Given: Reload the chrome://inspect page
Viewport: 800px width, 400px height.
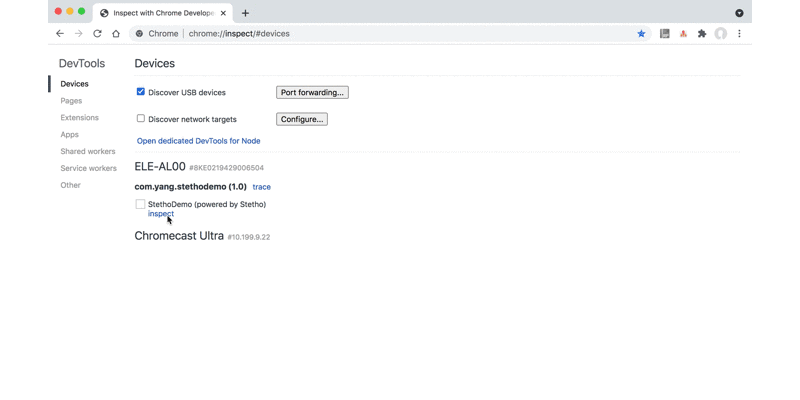Looking at the screenshot, I should (97, 34).
